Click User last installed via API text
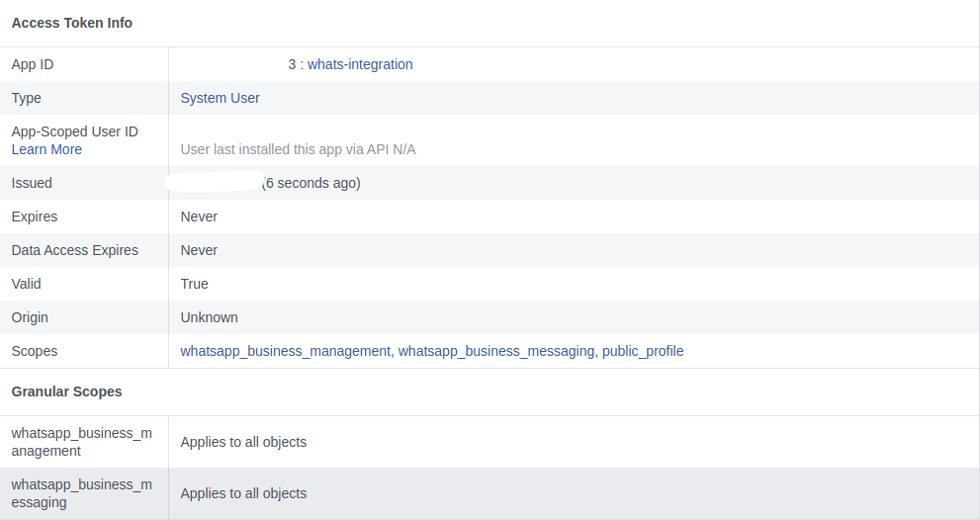This screenshot has height=520, width=980. [298, 149]
